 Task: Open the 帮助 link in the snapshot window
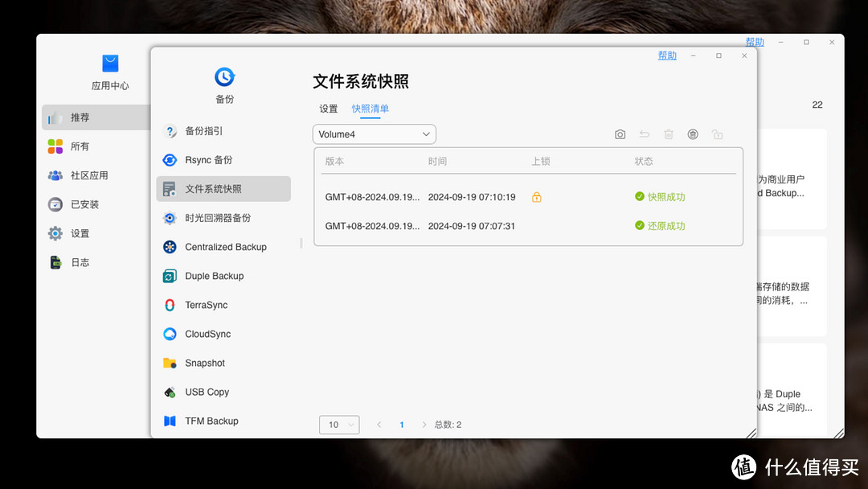pyautogui.click(x=666, y=55)
